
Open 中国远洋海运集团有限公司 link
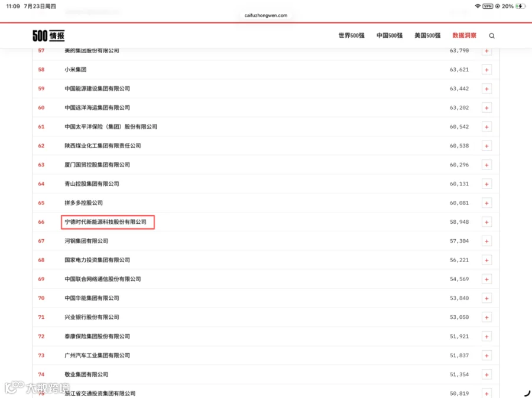coord(97,107)
